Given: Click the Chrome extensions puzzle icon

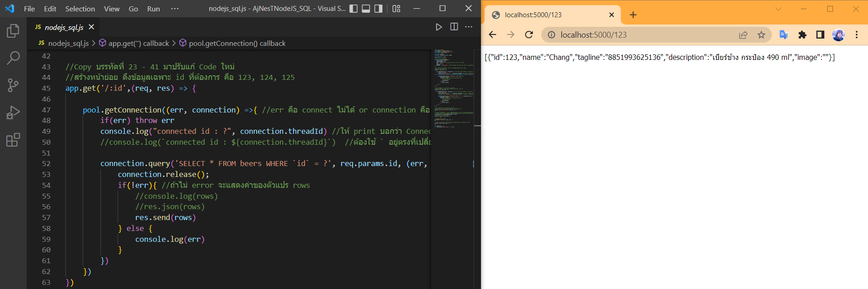Looking at the screenshot, I should click(802, 35).
